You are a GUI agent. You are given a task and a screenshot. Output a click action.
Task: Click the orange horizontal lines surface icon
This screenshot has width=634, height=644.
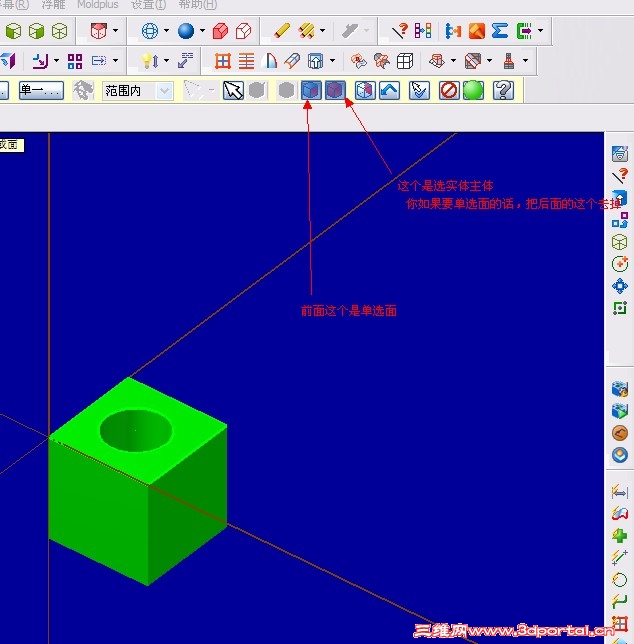[x=246, y=61]
